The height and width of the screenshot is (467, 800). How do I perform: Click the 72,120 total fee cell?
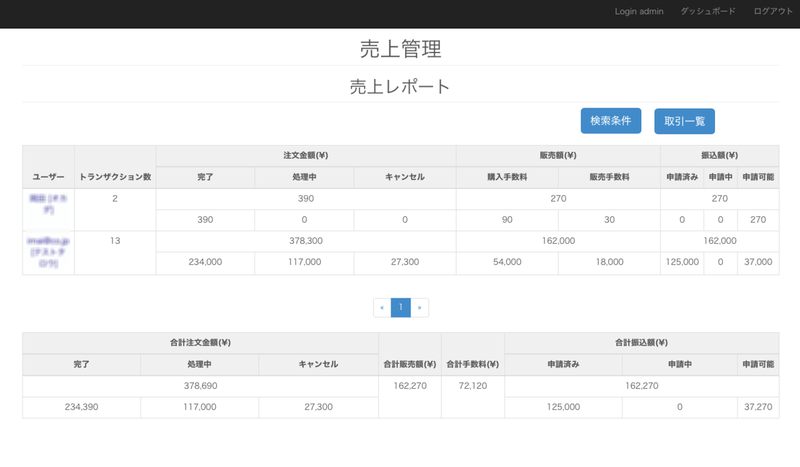(x=472, y=385)
